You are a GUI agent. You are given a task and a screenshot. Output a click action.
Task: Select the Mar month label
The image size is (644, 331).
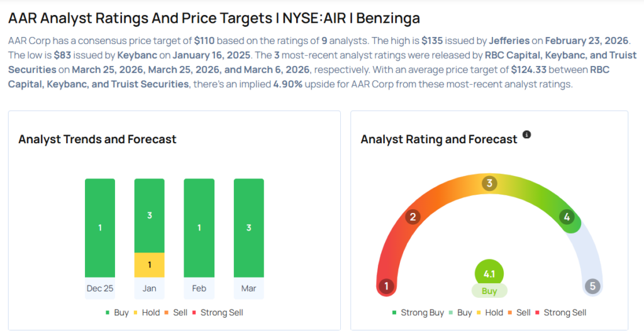pyautogui.click(x=249, y=288)
